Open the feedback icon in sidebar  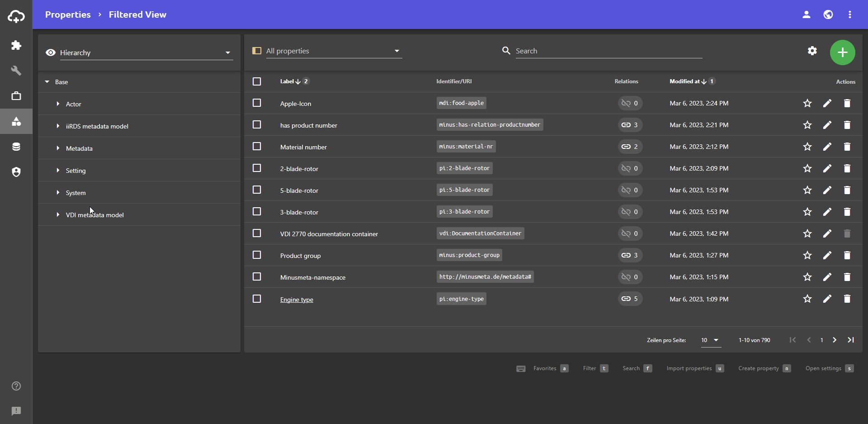tap(16, 411)
